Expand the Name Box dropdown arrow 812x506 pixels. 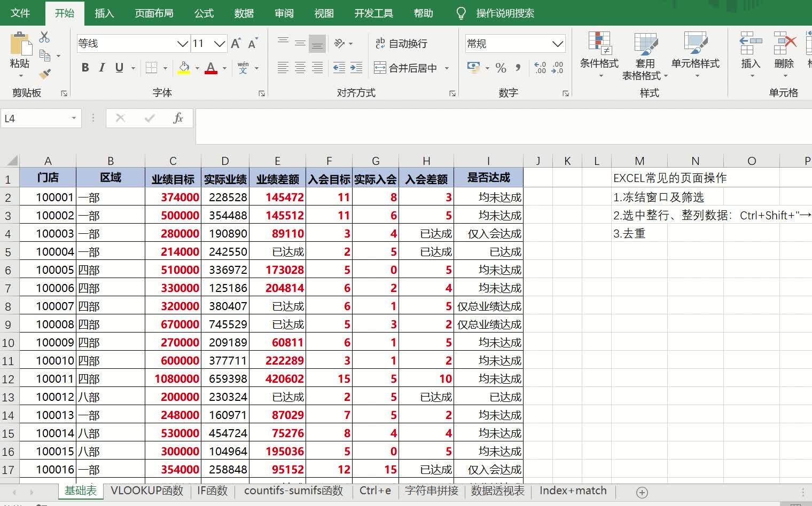(x=74, y=118)
